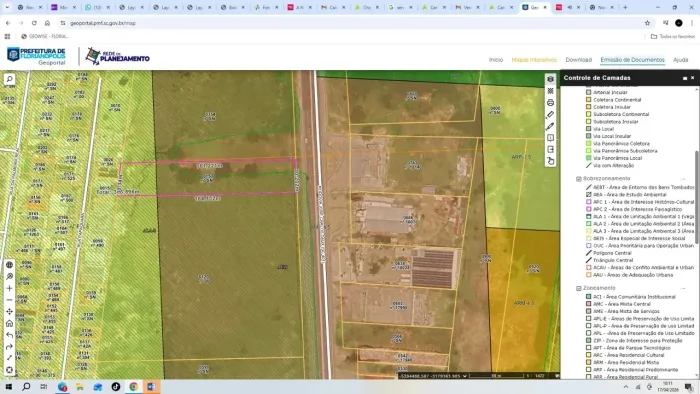Select the measure ruler tool
The width and height of the screenshot is (700, 394).
(x=550, y=115)
